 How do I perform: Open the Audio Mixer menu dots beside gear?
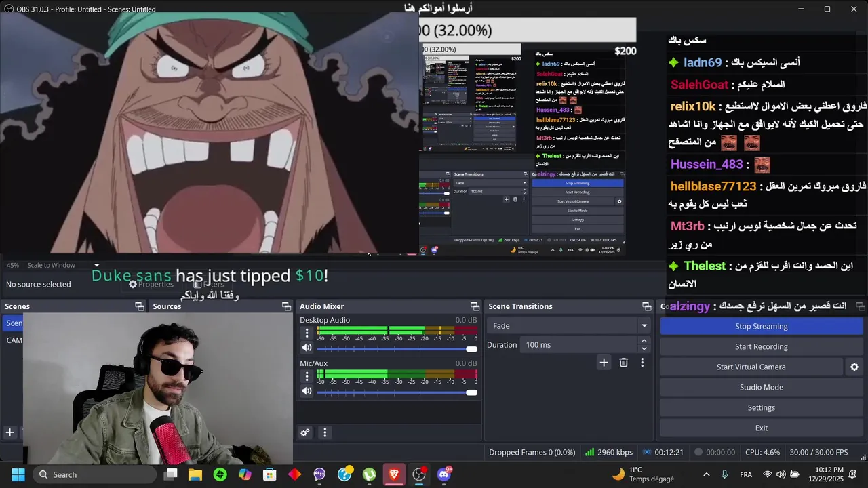pyautogui.click(x=325, y=432)
